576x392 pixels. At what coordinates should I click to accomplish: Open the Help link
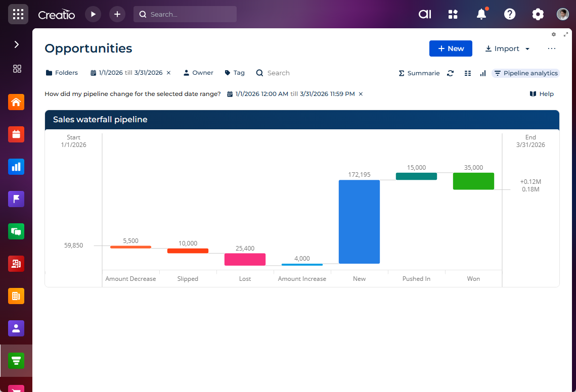coord(542,94)
